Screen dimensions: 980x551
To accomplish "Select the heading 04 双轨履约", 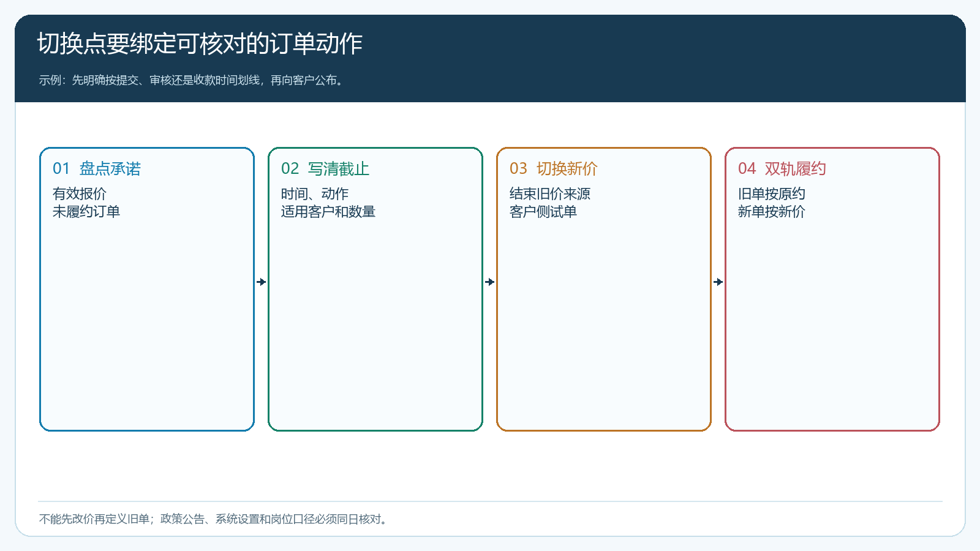I will (x=782, y=169).
